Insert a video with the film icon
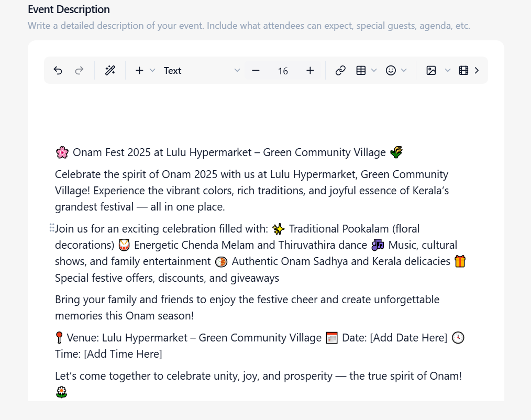This screenshot has height=420, width=531. click(x=463, y=71)
